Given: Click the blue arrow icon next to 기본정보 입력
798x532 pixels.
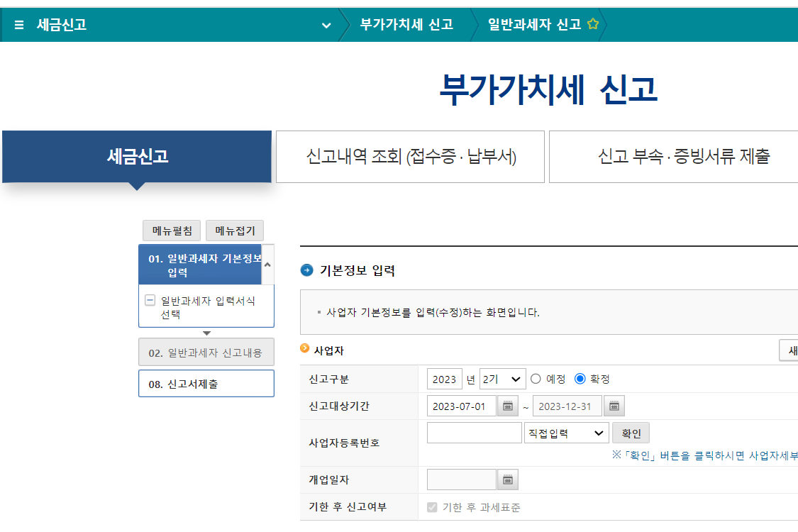Looking at the screenshot, I should pos(307,270).
